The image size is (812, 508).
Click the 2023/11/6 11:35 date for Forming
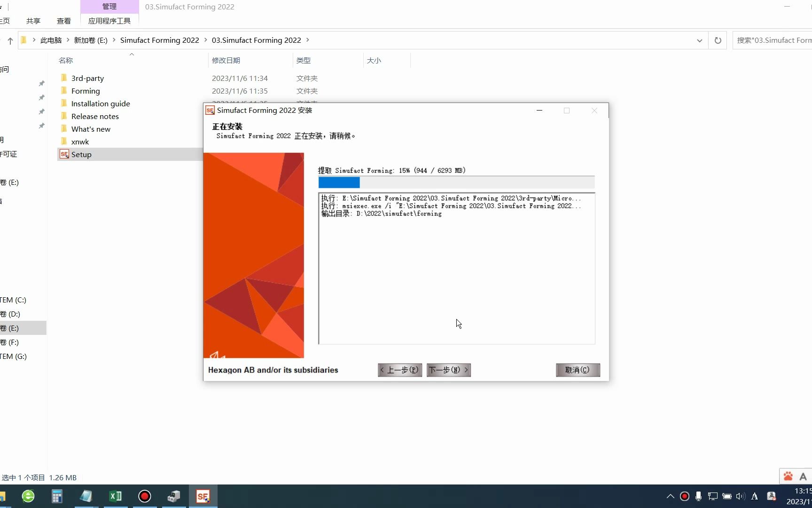pos(240,91)
